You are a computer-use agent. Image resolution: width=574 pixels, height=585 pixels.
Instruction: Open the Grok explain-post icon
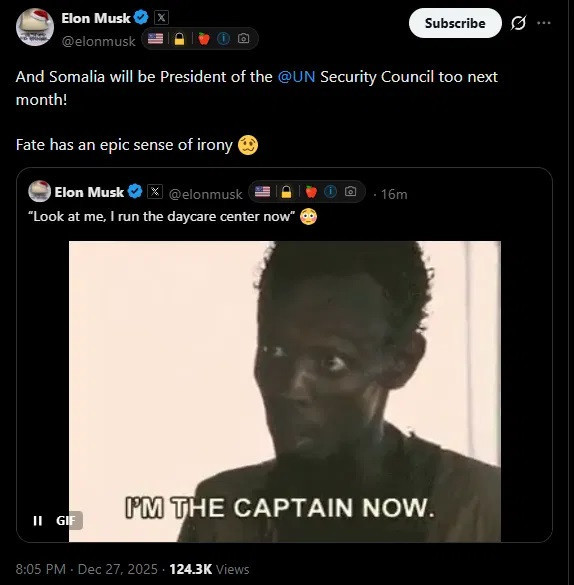point(518,23)
